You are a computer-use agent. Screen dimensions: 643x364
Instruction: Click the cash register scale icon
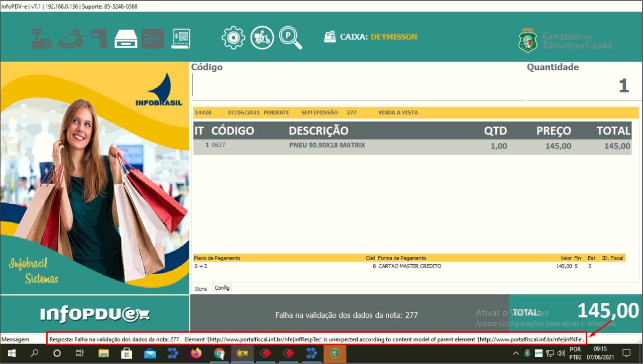[42, 38]
